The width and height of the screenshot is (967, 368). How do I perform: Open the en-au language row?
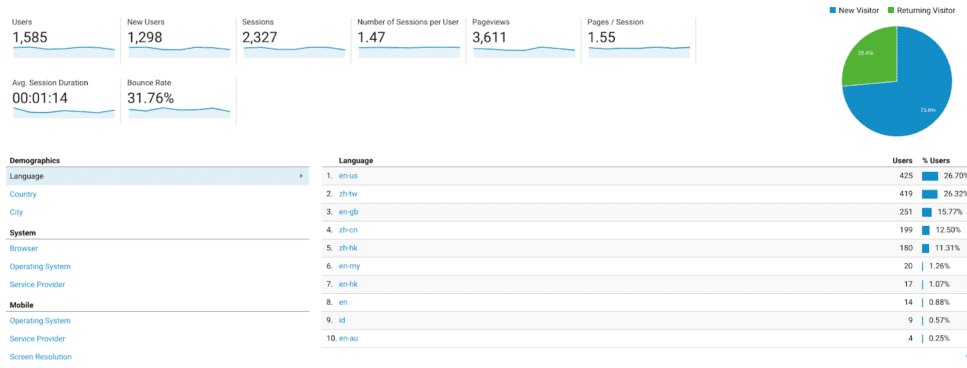(x=348, y=338)
